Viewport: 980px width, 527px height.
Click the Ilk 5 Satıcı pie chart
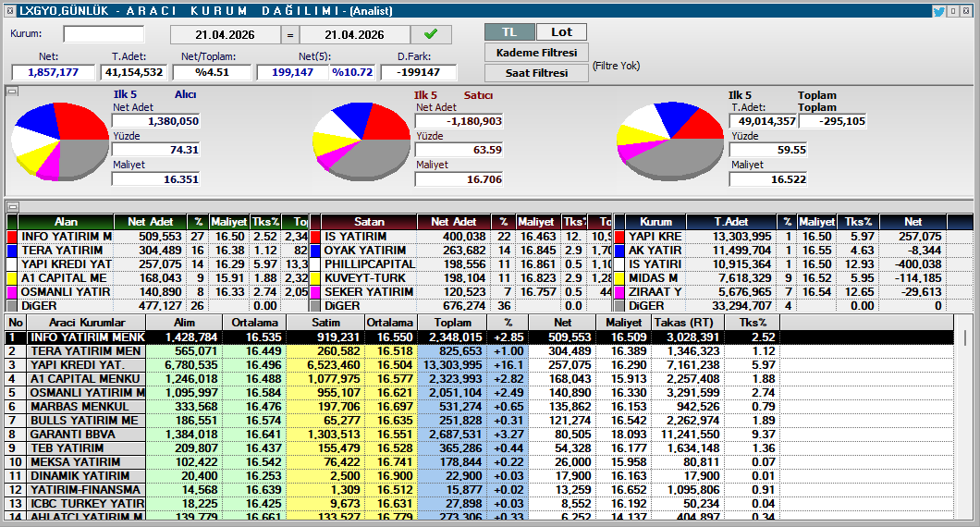click(361, 141)
